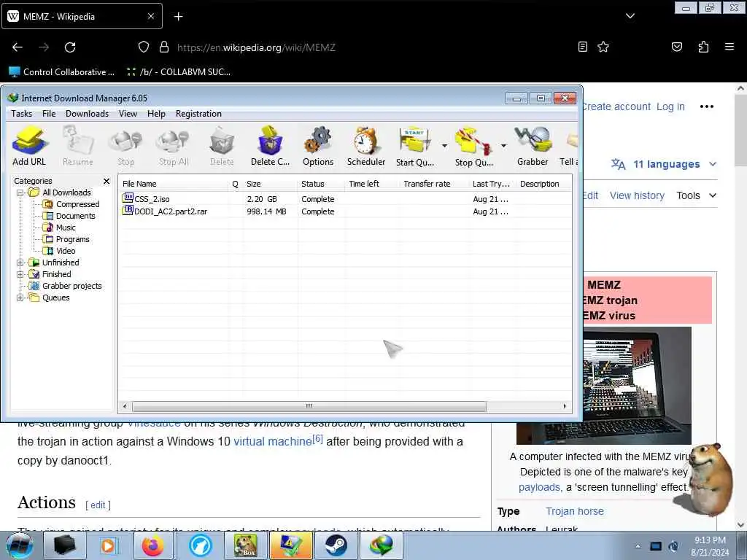Launch Steam from the taskbar
The width and height of the screenshot is (747, 560).
click(336, 545)
